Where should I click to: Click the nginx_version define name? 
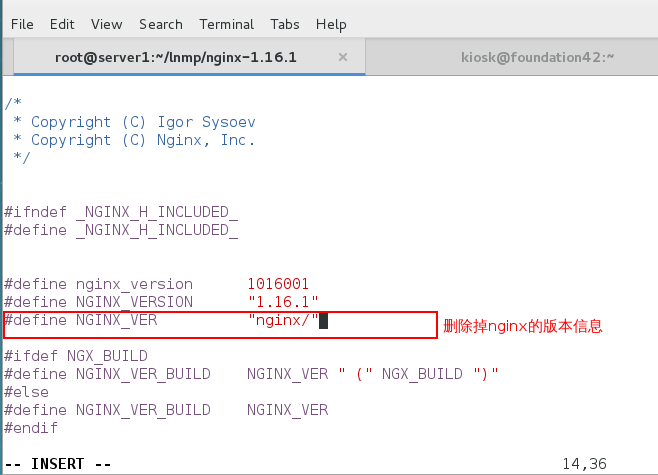point(134,284)
